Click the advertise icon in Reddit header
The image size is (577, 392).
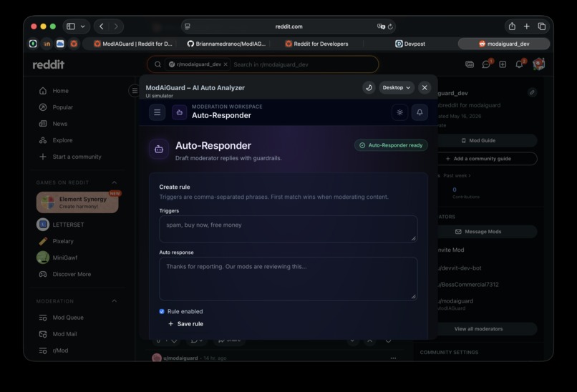[470, 64]
